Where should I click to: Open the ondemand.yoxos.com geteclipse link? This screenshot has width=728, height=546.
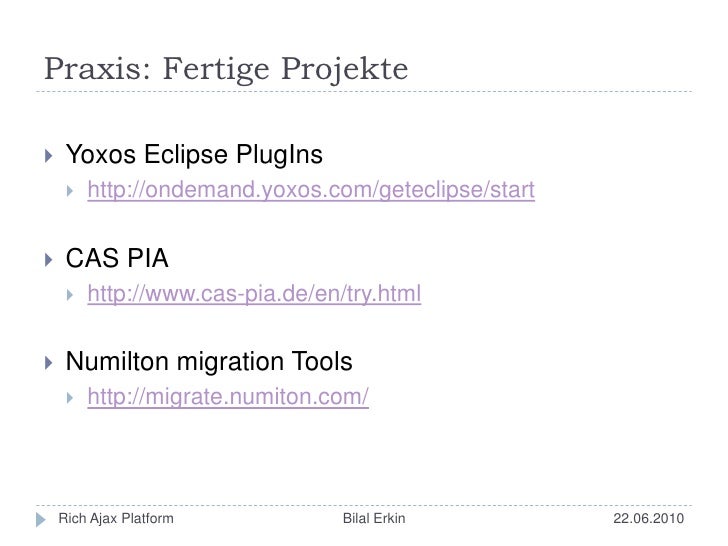click(x=311, y=190)
